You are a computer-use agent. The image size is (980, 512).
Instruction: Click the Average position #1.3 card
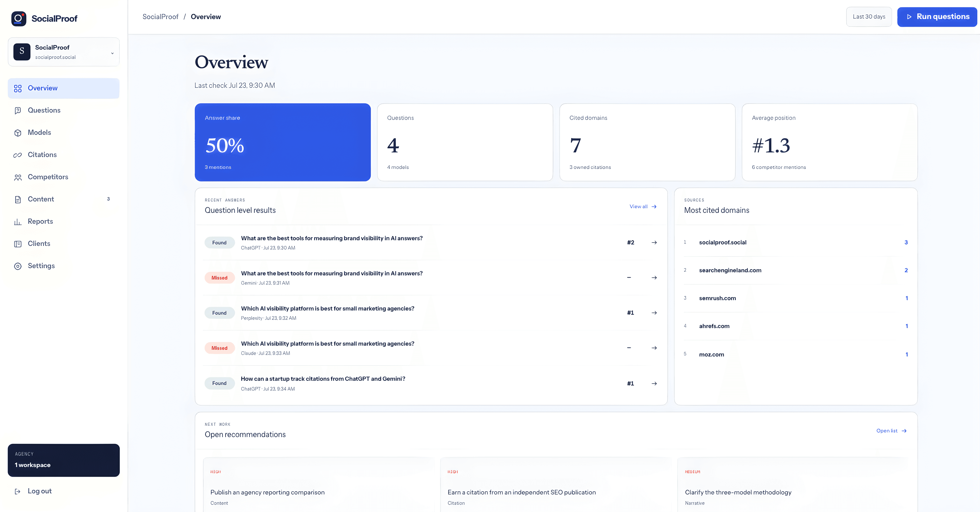(x=829, y=142)
